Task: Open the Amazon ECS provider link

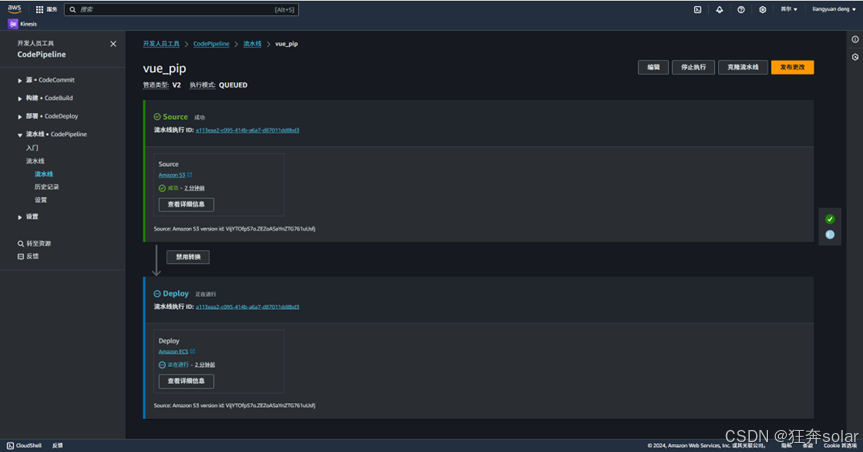Action: [x=173, y=352]
